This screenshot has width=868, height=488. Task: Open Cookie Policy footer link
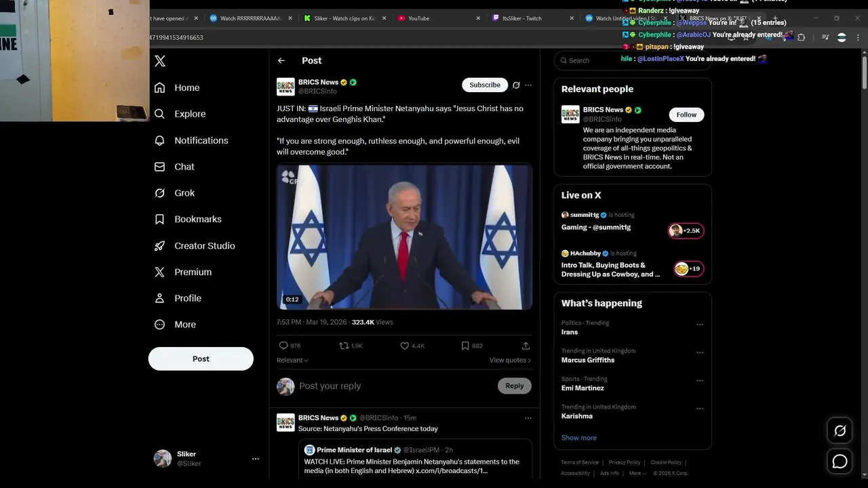click(666, 462)
